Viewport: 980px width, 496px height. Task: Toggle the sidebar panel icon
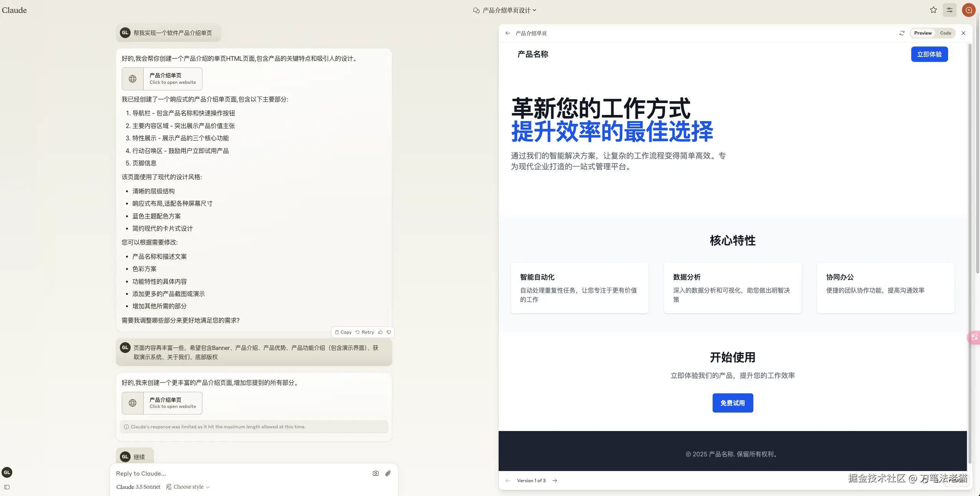click(7, 487)
